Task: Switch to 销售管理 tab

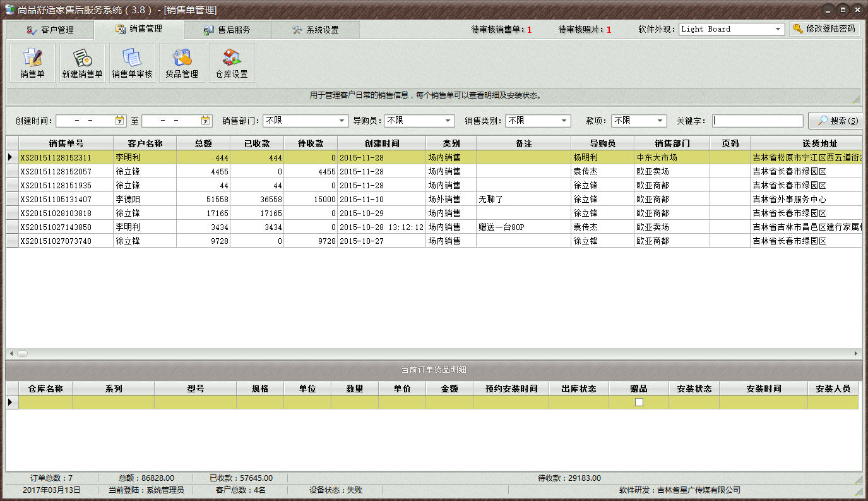Action: point(138,29)
